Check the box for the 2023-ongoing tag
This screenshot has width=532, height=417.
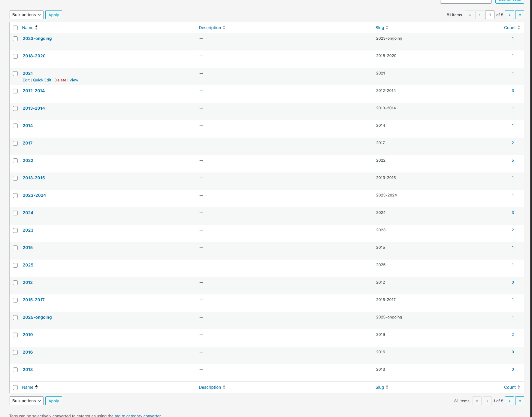click(15, 39)
